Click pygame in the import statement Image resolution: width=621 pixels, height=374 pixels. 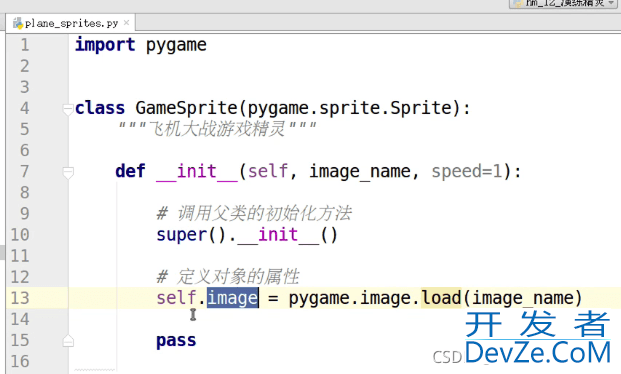[x=176, y=46]
